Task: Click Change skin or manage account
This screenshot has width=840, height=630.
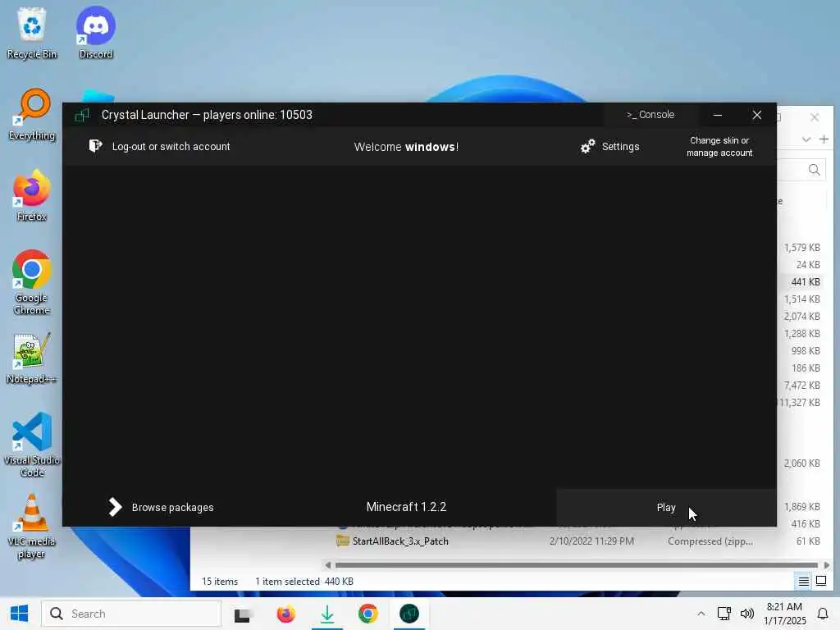Action: pos(719,146)
